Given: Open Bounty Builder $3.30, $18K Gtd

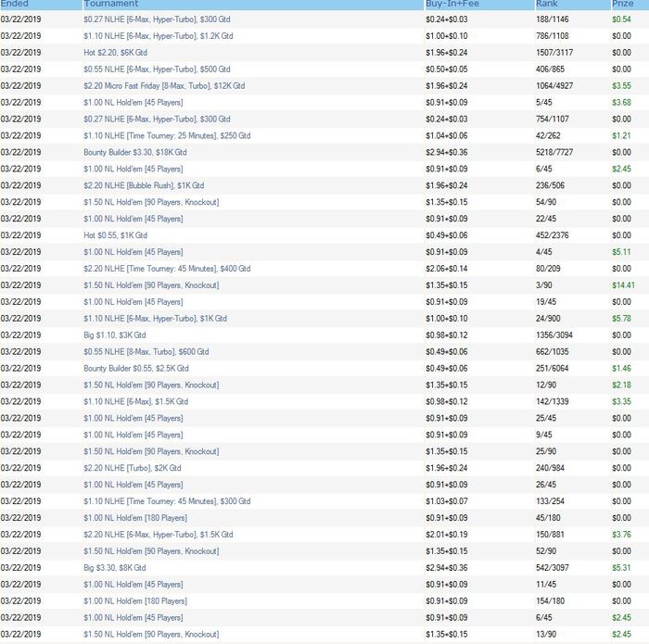Looking at the screenshot, I should [x=135, y=152].
